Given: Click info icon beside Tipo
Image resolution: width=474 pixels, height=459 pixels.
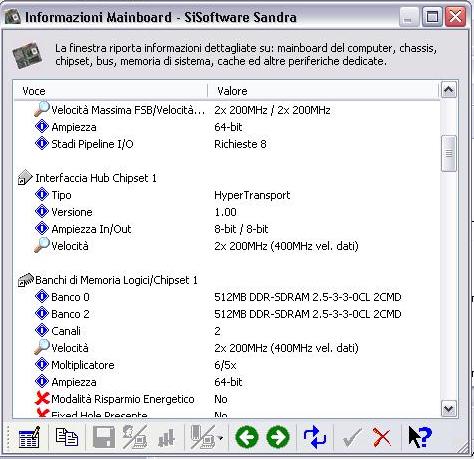Looking at the screenshot, I should [x=42, y=194].
